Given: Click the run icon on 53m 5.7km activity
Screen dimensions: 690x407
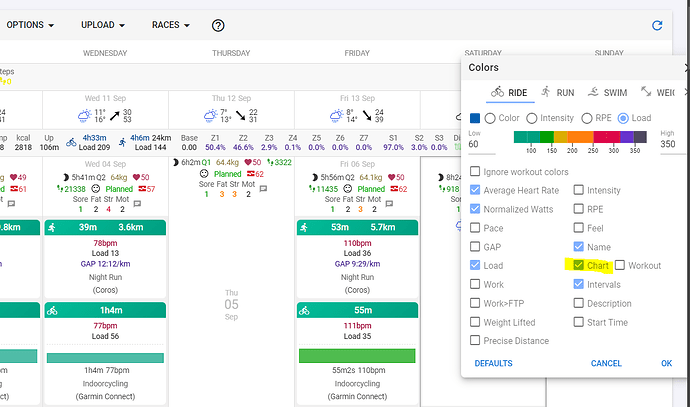Looking at the screenshot, I should (x=304, y=227).
